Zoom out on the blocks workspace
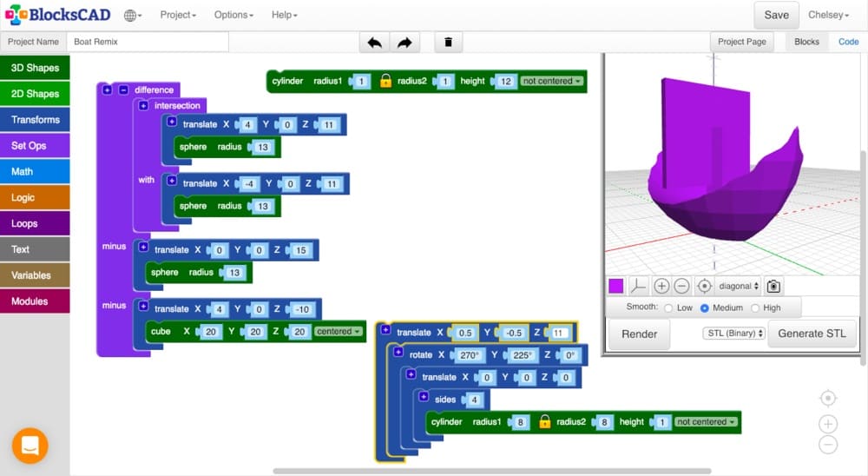Viewport: 868px width, 476px height. coord(828,445)
